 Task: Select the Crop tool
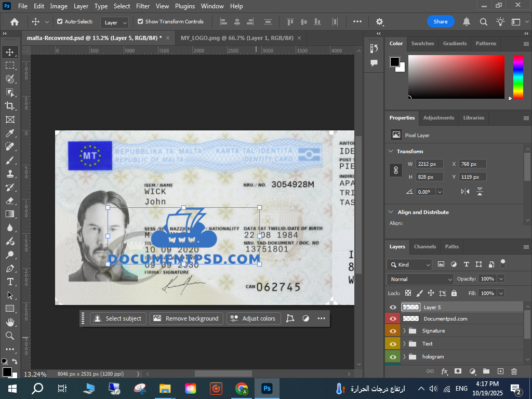click(10, 106)
